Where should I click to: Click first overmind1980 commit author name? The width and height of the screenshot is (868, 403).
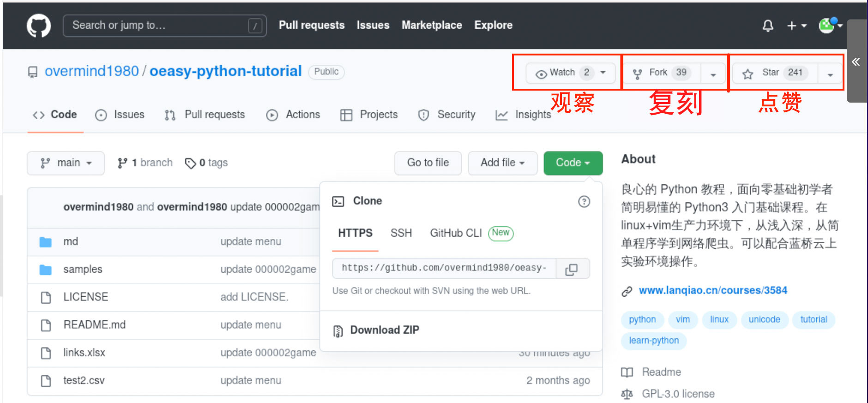[x=98, y=207]
